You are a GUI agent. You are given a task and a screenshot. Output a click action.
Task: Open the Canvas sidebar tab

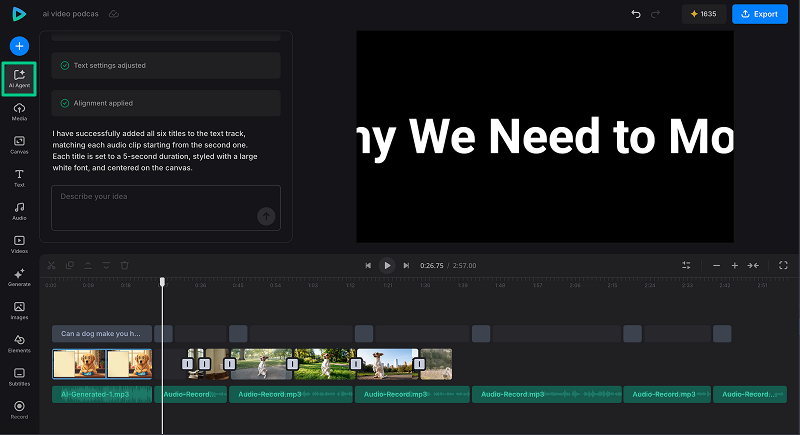click(19, 145)
